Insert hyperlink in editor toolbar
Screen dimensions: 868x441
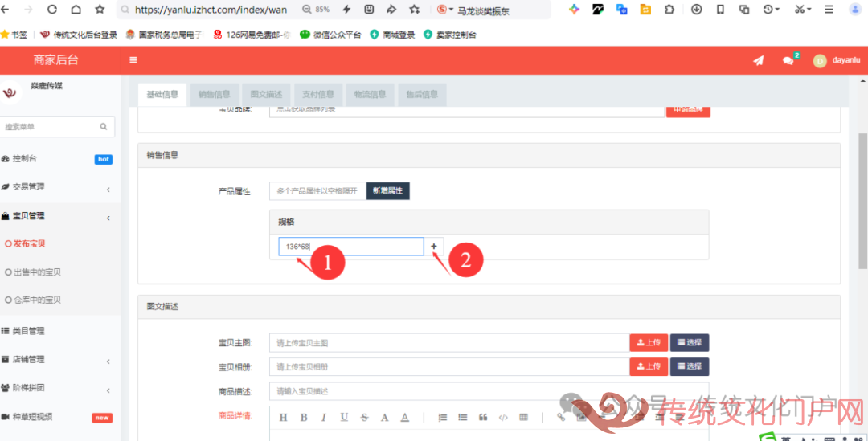(561, 417)
